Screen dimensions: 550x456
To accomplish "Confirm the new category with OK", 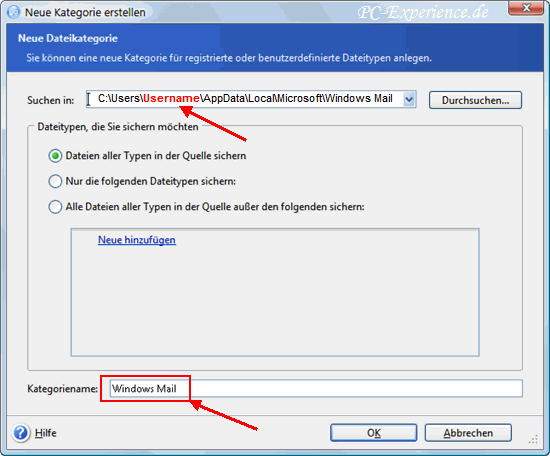I will [x=374, y=433].
